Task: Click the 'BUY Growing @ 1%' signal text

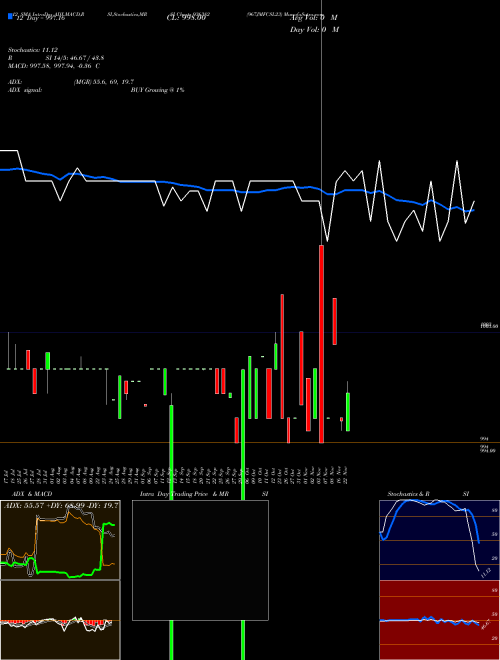Action: pyautogui.click(x=157, y=90)
